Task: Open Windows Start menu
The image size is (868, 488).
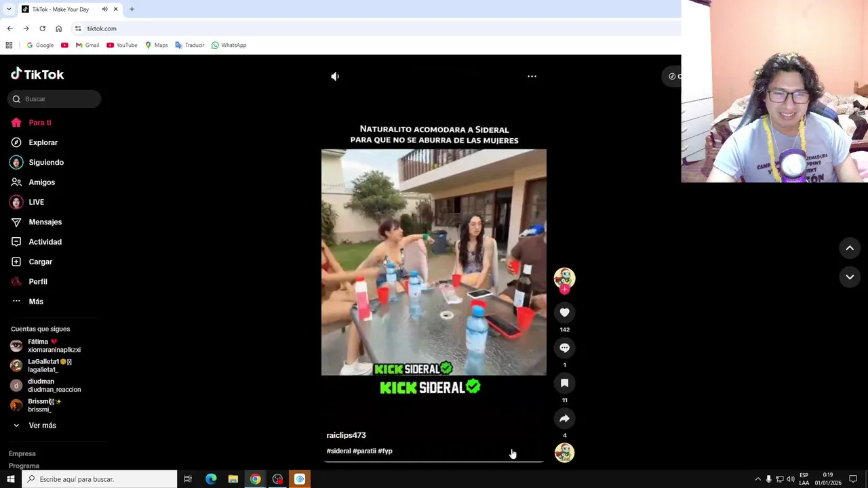Action: [x=10, y=479]
